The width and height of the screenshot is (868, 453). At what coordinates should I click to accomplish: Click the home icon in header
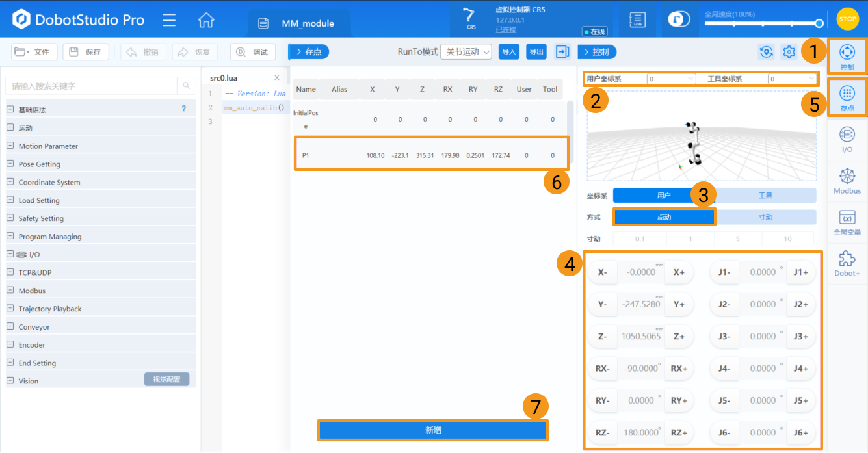tap(206, 20)
